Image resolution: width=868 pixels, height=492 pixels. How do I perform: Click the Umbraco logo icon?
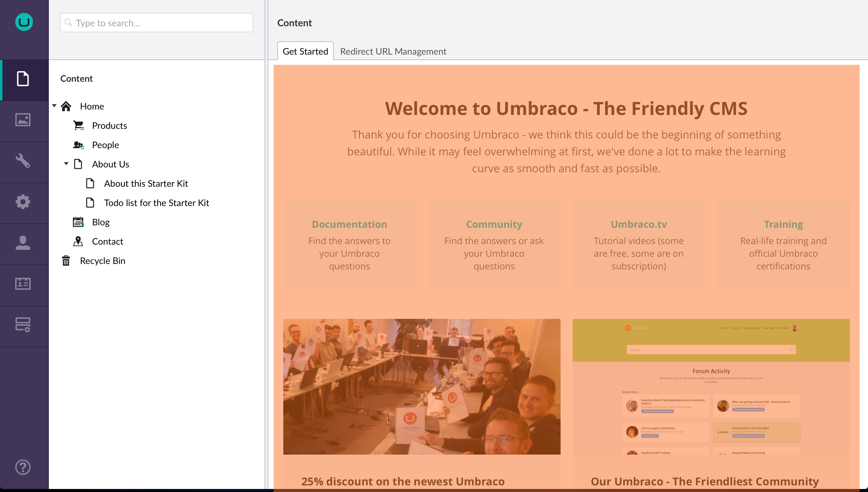pyautogui.click(x=24, y=22)
